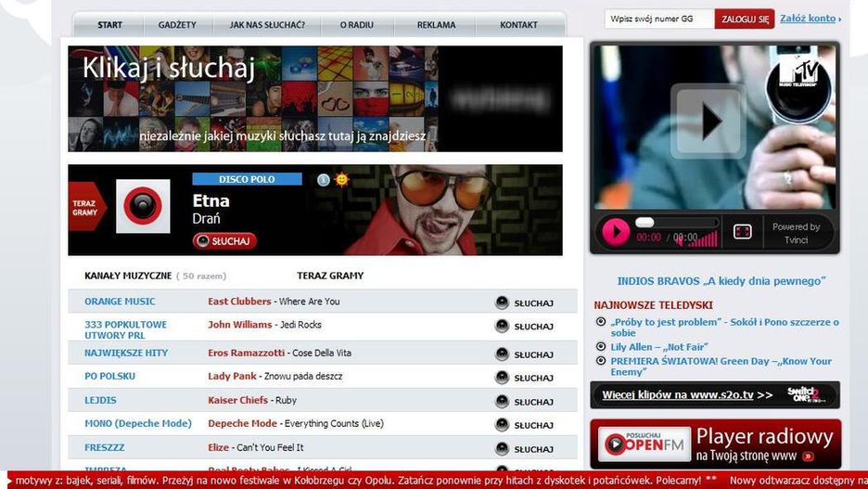This screenshot has height=489, width=868.
Task: Click speaker icon in Elize row
Action: (502, 448)
